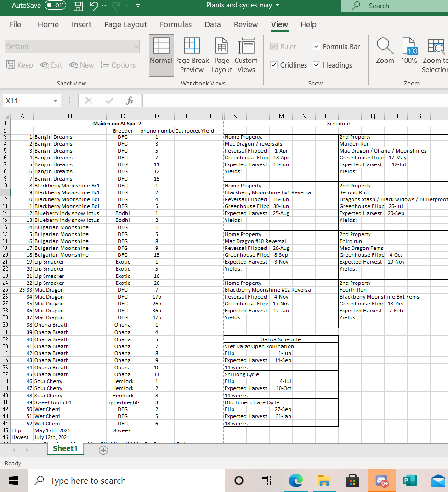Image resolution: width=448 pixels, height=492 pixels.
Task: Switch to Page Break Preview
Action: (x=192, y=55)
